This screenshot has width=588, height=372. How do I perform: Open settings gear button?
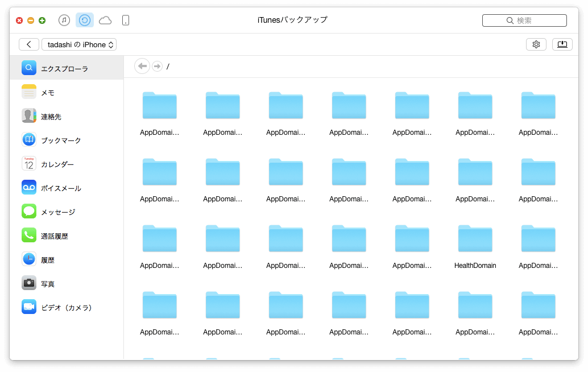536,44
